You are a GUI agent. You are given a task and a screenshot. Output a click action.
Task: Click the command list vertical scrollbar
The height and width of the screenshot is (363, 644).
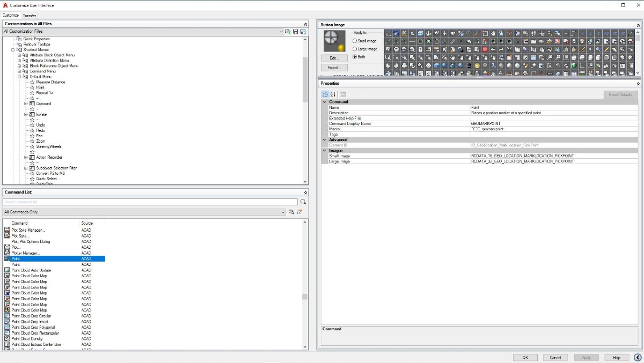pos(305,284)
